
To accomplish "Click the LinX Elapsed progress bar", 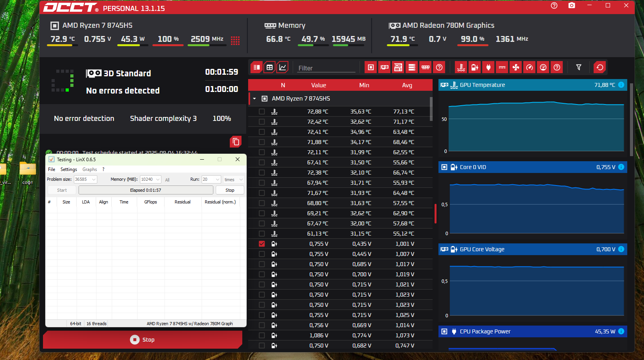I will coord(146,190).
